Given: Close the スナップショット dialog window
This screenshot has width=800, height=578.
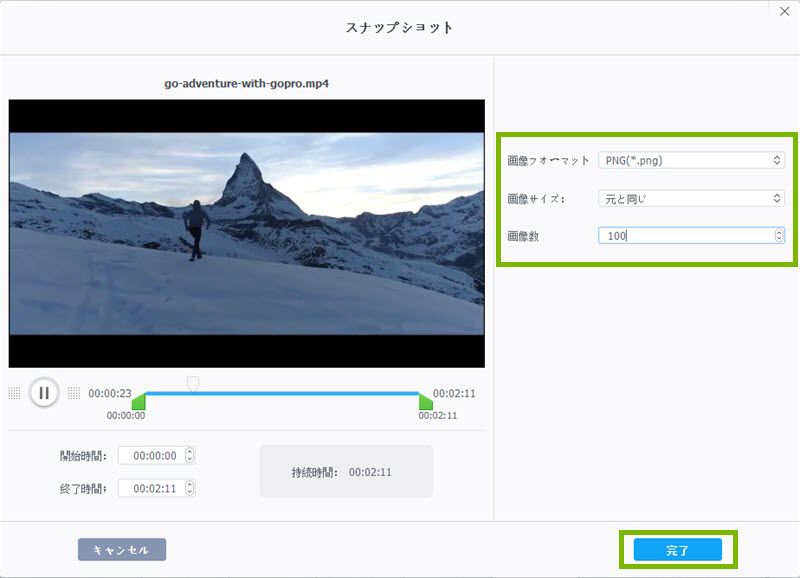Looking at the screenshot, I should pyautogui.click(x=785, y=11).
